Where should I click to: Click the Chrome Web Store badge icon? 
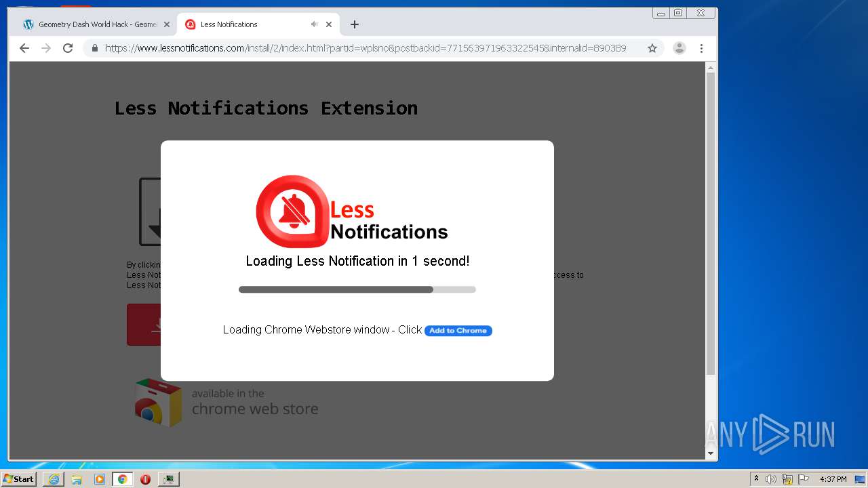[x=158, y=403]
